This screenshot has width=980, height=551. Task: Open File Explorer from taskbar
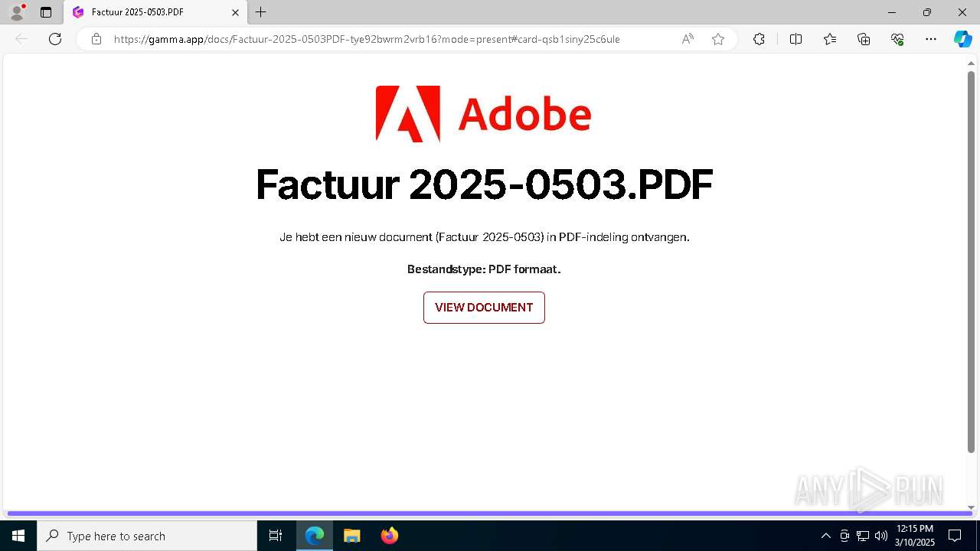352,536
